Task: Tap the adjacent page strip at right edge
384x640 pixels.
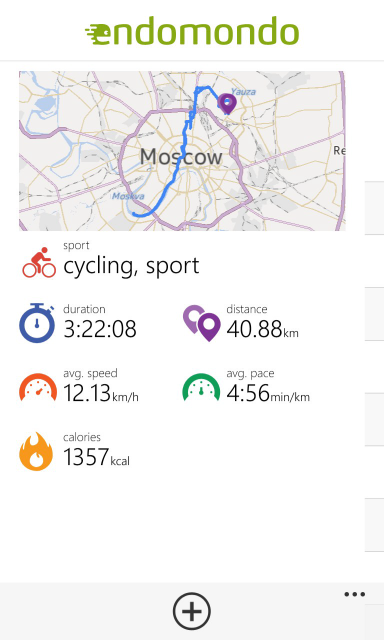Action: coord(374,367)
